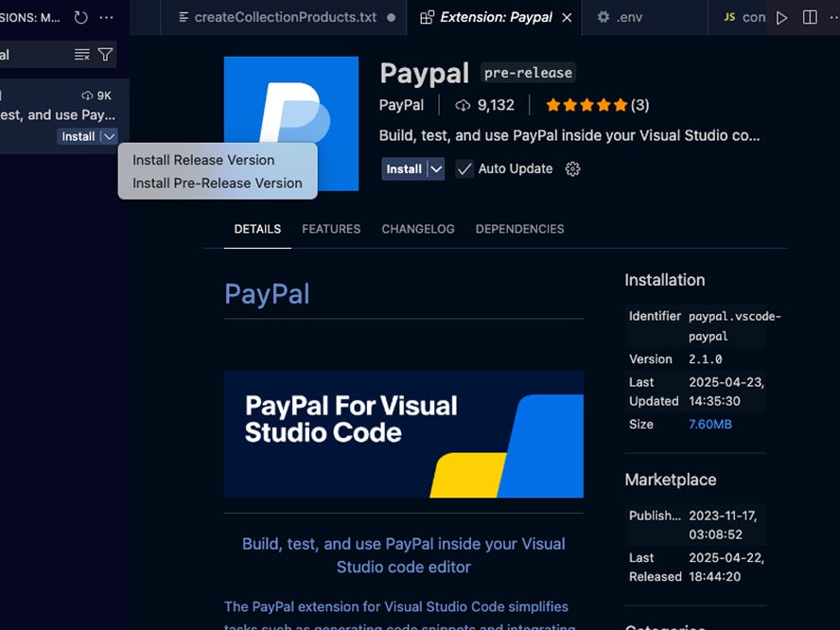
Task: Expand the Install dropdown arrow in the extension header
Action: (435, 169)
